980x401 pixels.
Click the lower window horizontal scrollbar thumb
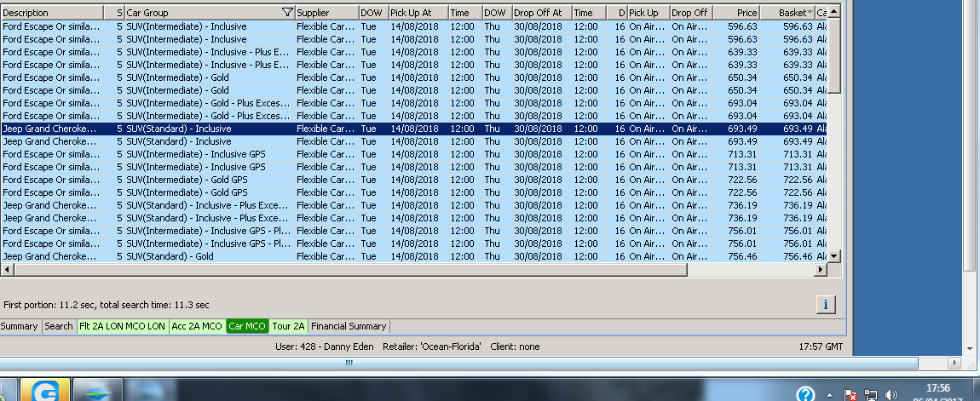[x=458, y=363]
